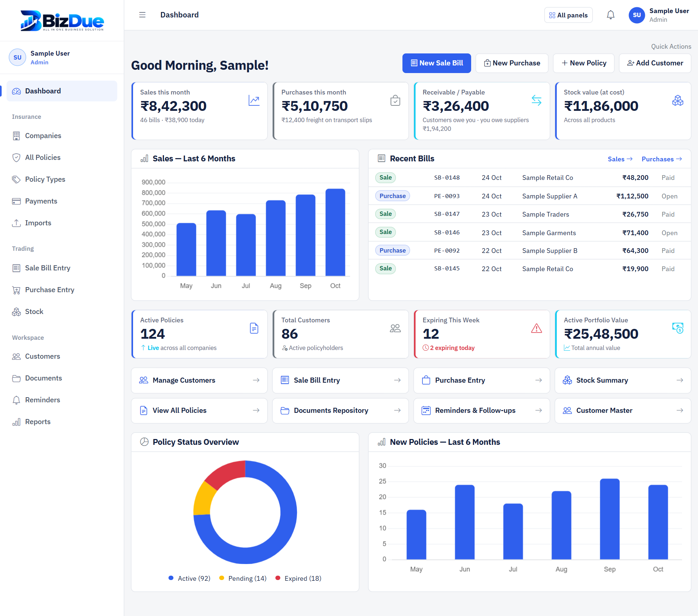Viewport: 698px width, 616px height.
Task: Open the Documents Repository shortcut card
Action: click(340, 410)
